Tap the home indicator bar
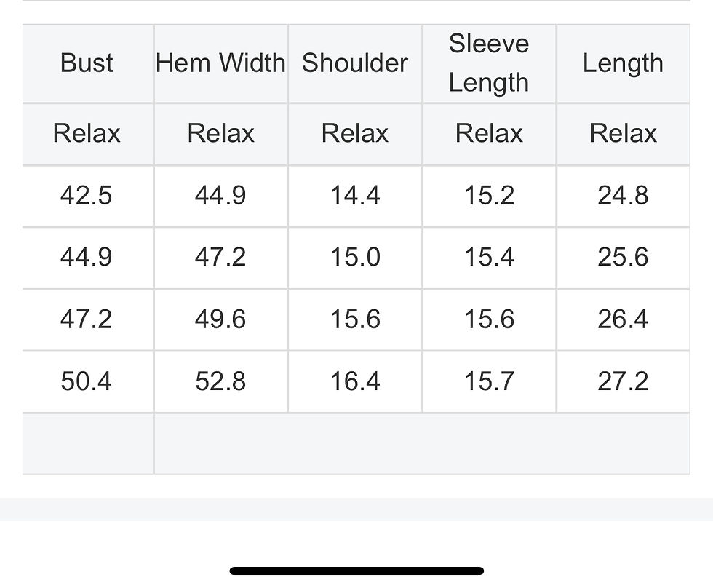Screen dimensions: 713x588 [x=356, y=571]
